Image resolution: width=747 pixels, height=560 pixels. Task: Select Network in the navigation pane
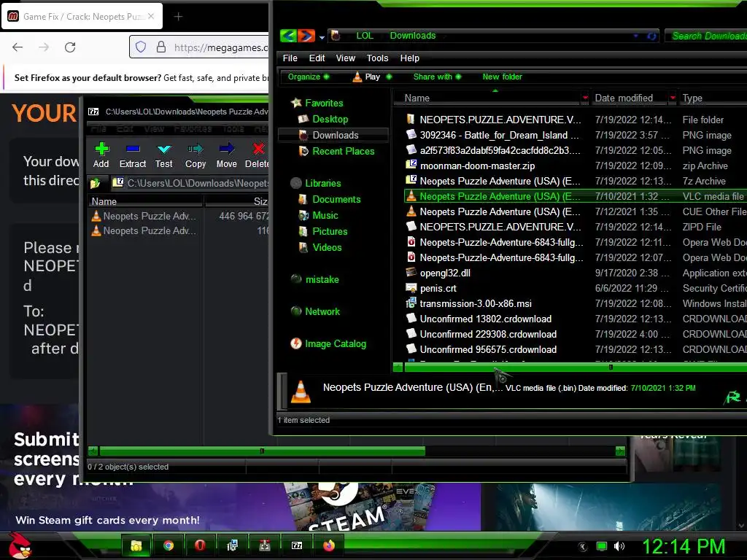tap(322, 311)
